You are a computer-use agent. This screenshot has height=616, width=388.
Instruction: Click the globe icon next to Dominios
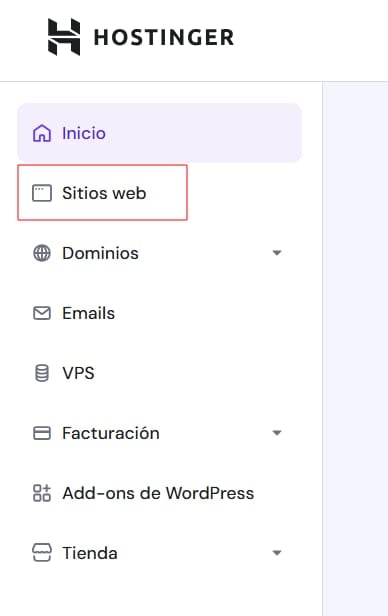[42, 253]
